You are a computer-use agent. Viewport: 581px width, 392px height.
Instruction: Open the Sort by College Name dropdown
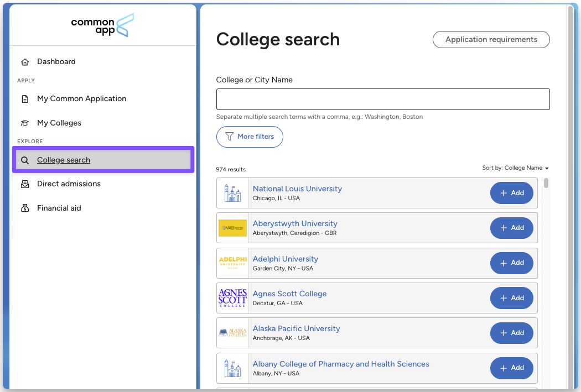[515, 168]
